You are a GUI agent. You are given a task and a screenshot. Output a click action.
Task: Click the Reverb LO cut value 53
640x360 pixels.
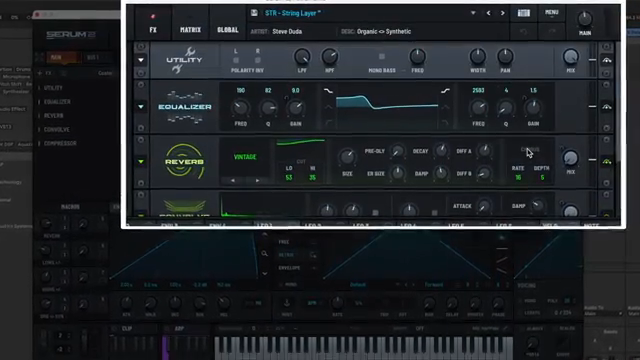pos(289,178)
